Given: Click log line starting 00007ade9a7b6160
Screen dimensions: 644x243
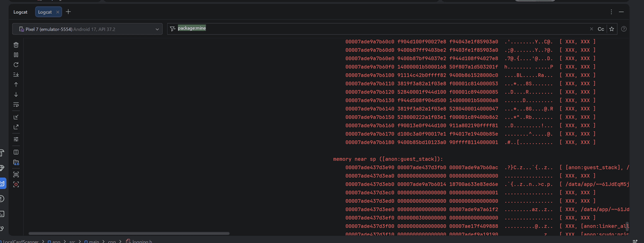Looking at the screenshot, I should (470, 126).
